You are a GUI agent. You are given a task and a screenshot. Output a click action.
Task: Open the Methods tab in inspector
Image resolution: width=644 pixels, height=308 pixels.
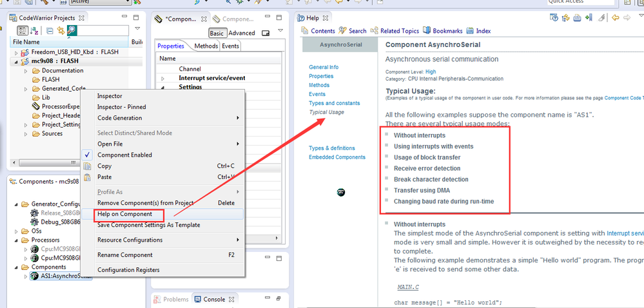(x=206, y=46)
